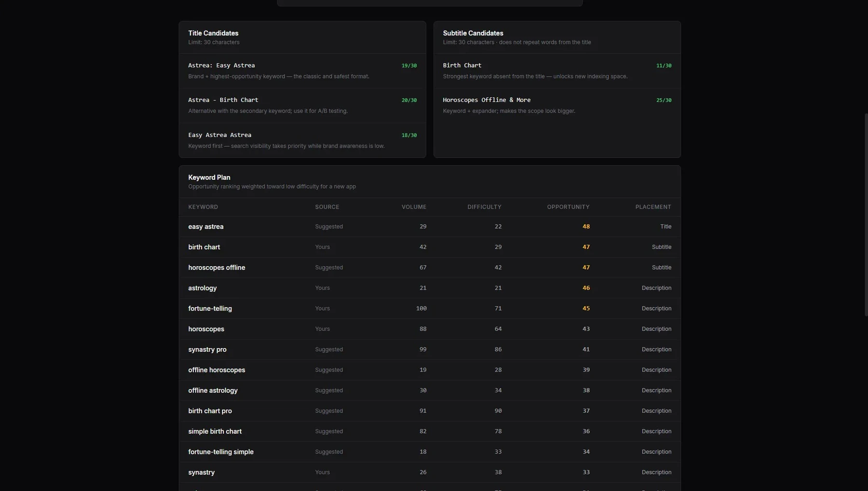Click difficulty value 34 for offline astrology
The height and width of the screenshot is (491, 868).
click(498, 391)
